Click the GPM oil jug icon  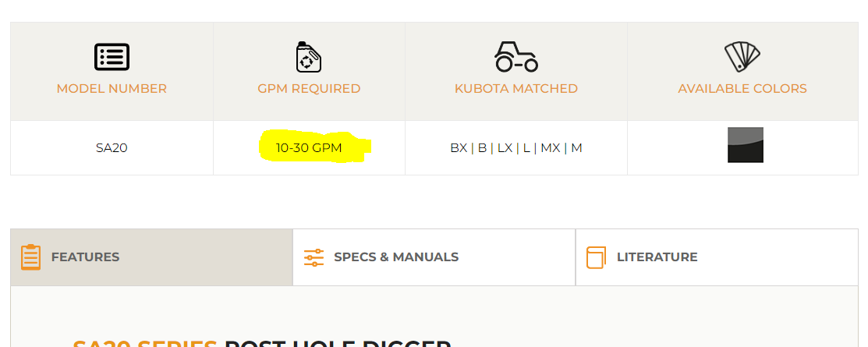click(309, 57)
